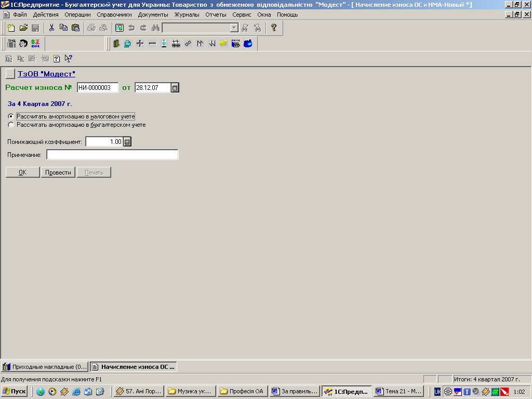Click Итоги: 4 квартал 2007 г. status text

tap(487, 379)
